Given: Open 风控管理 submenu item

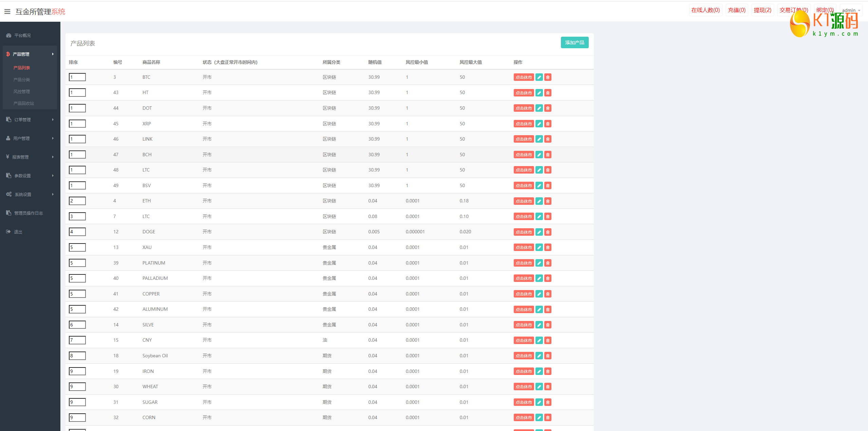Looking at the screenshot, I should point(22,91).
